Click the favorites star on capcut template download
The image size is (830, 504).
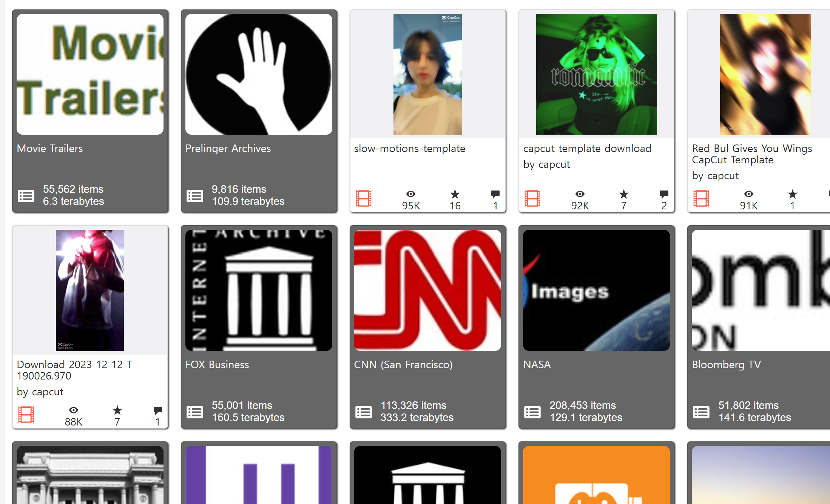tap(624, 194)
